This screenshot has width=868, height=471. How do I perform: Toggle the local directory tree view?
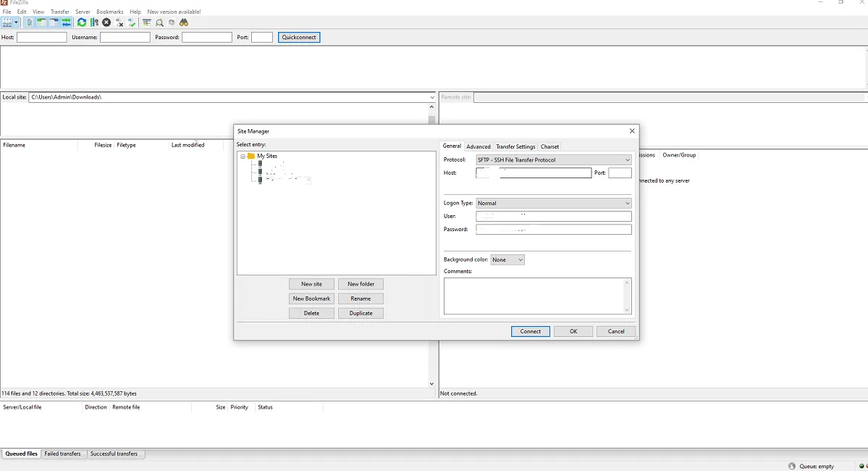pos(41,22)
